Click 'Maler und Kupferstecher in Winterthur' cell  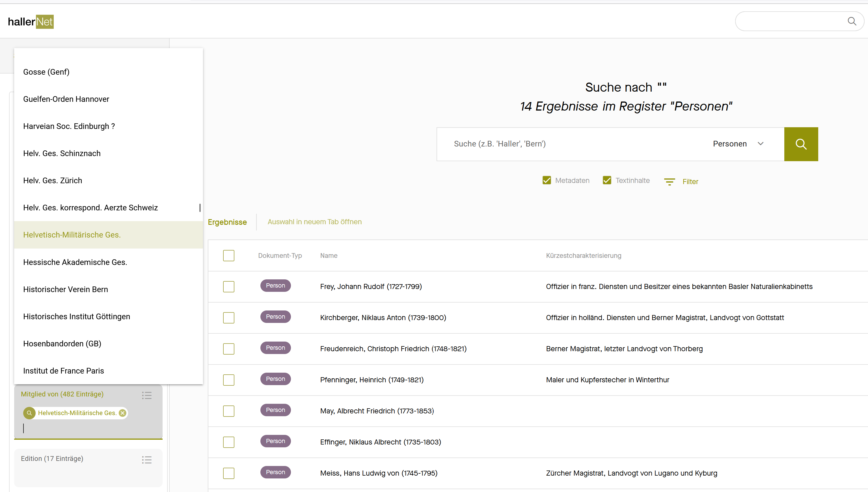pyautogui.click(x=608, y=380)
